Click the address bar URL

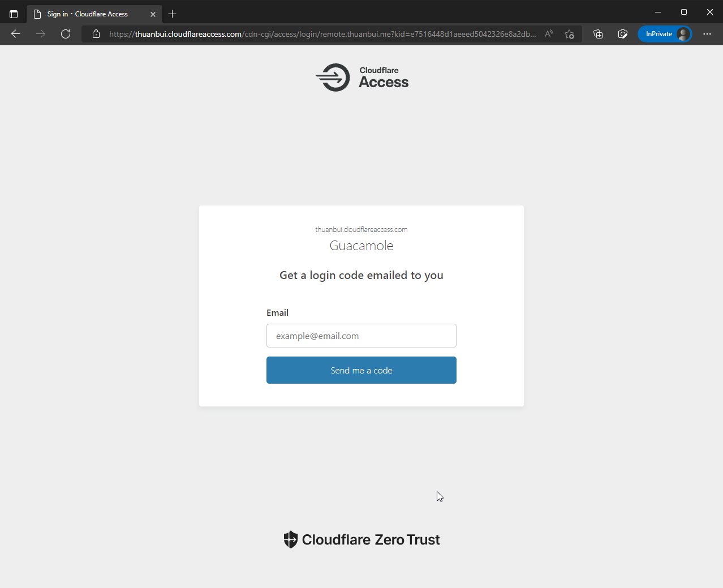coord(322,34)
